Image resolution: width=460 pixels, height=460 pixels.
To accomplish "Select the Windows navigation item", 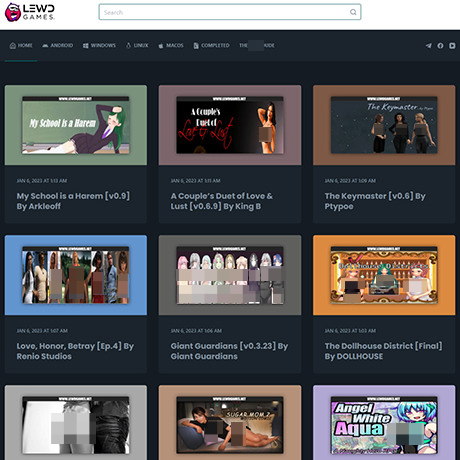I will pos(99,46).
